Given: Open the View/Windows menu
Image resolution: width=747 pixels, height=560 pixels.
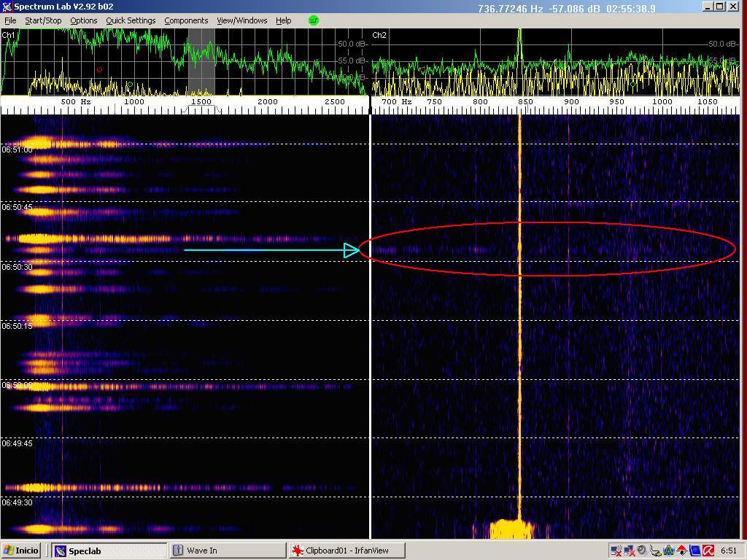Looking at the screenshot, I should [x=241, y=20].
